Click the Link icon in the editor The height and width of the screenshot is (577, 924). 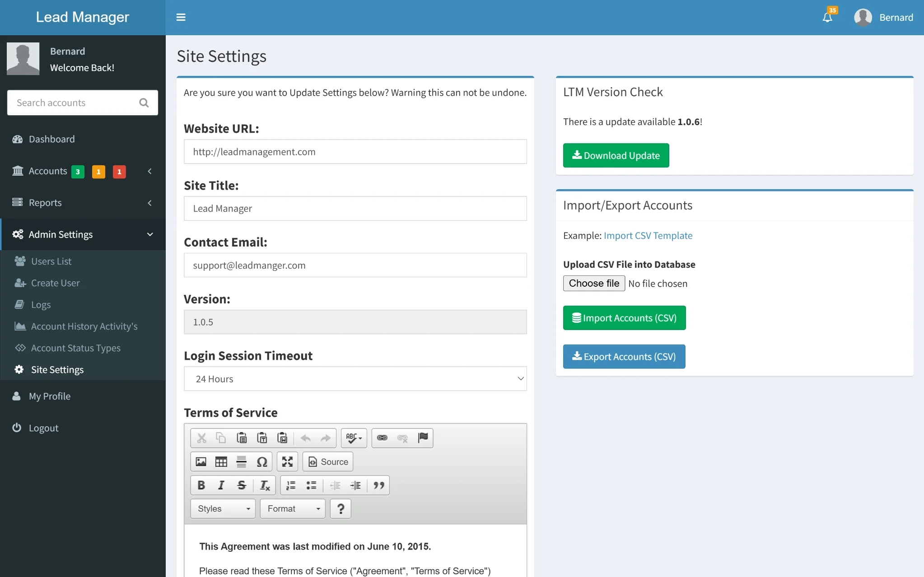[382, 438]
